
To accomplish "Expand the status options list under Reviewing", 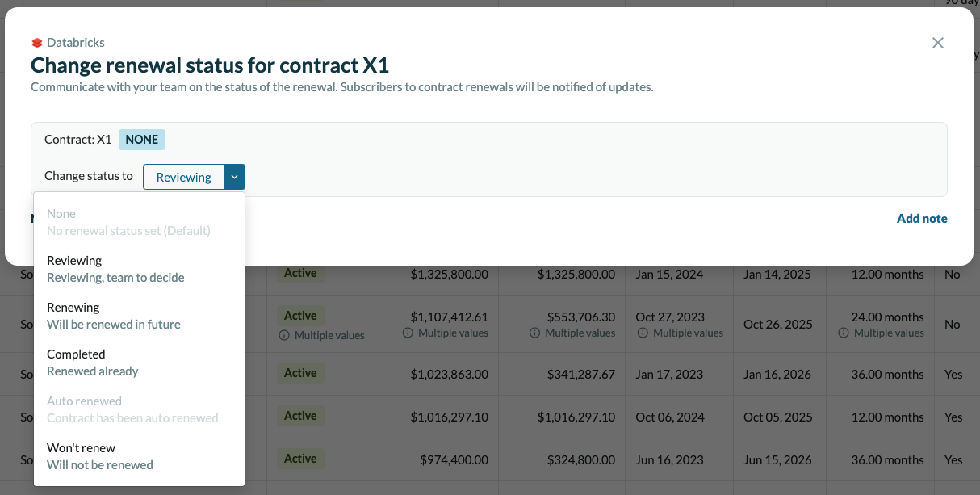I will coord(234,176).
